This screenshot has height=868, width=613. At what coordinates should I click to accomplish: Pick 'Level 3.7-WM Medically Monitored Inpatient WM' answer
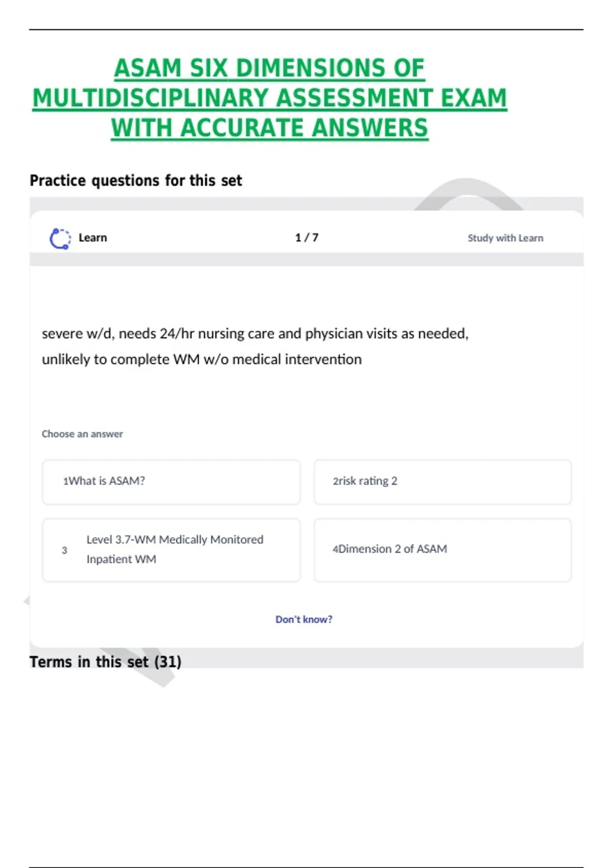171,550
